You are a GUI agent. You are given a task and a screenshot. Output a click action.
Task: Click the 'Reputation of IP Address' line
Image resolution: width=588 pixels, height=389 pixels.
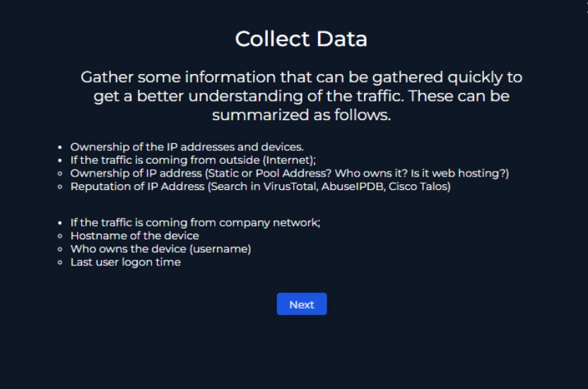tap(260, 186)
